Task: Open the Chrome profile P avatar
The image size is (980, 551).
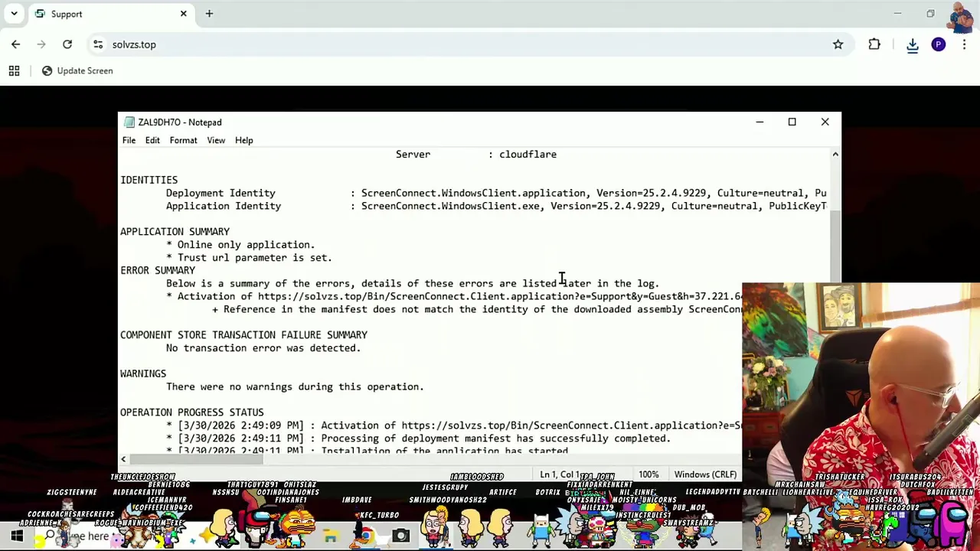Action: 939,44
